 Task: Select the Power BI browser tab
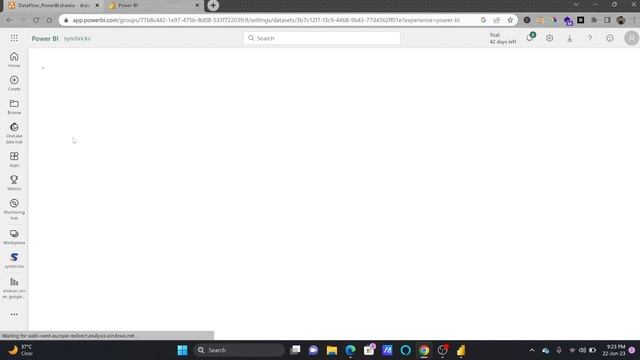click(x=153, y=5)
